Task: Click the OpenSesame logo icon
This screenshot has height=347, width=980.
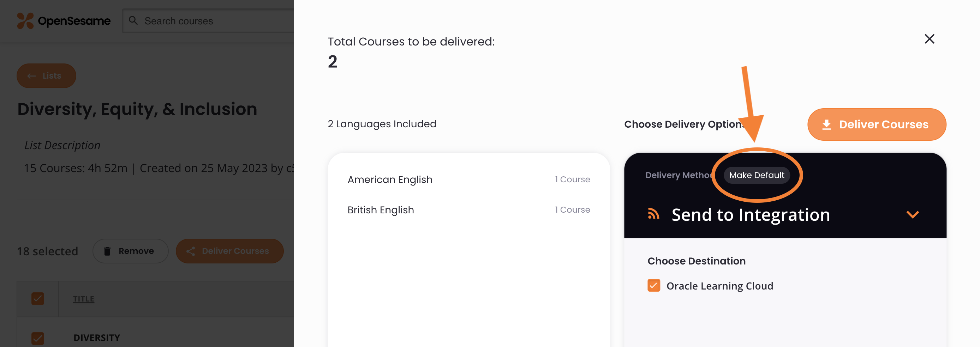Action: [25, 20]
